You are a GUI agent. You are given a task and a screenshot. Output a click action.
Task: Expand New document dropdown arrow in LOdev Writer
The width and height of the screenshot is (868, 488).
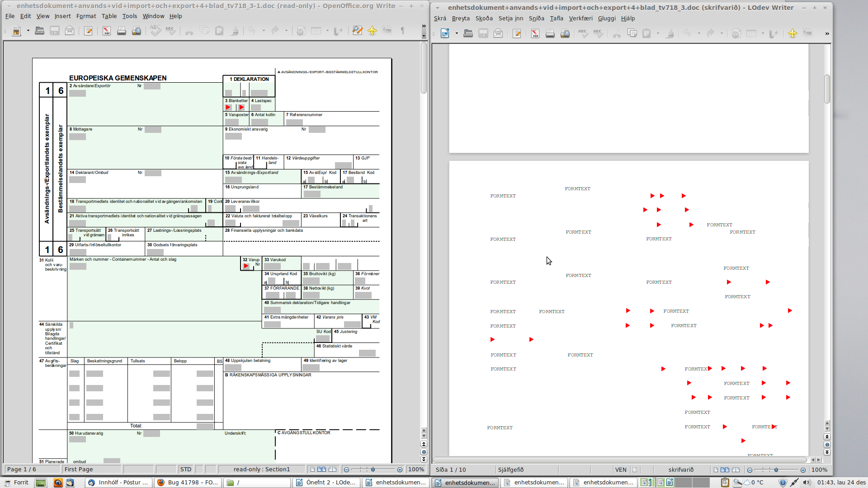tap(457, 33)
